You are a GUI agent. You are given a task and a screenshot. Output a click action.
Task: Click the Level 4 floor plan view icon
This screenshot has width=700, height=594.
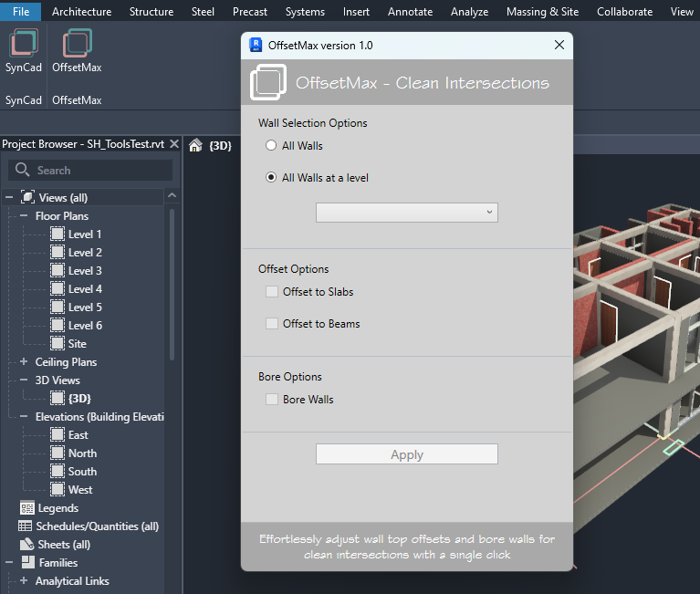tap(57, 288)
